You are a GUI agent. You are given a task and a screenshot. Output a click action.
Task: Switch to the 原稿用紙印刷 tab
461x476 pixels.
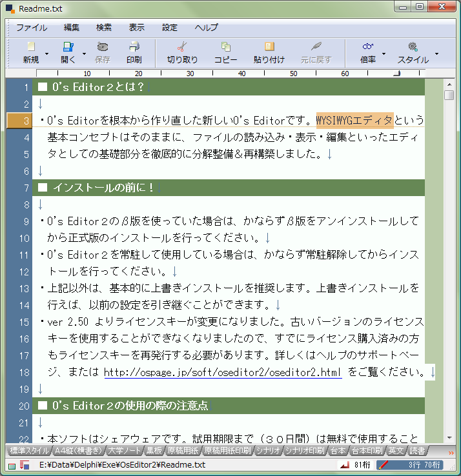click(228, 451)
